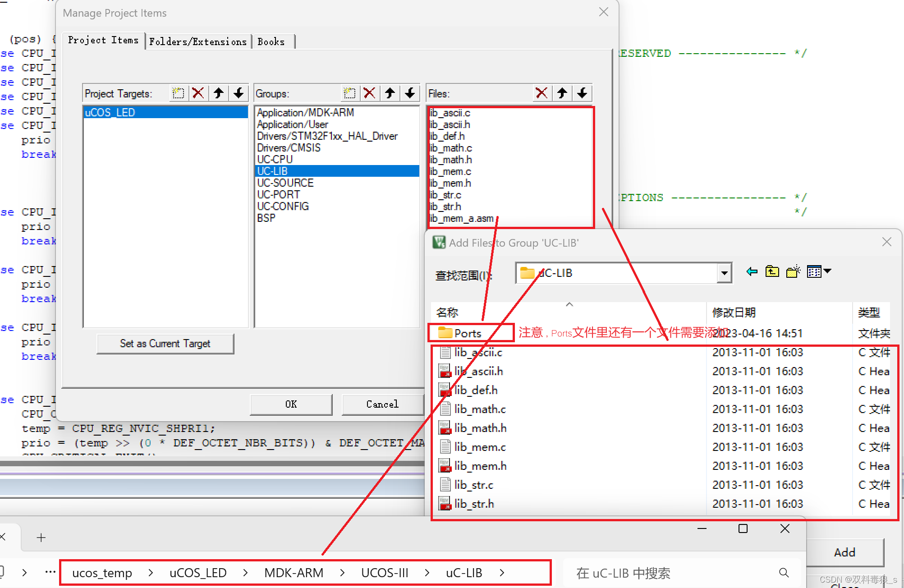This screenshot has height=588, width=904.
Task: Open a new explorer tab with plus
Action: [41, 537]
